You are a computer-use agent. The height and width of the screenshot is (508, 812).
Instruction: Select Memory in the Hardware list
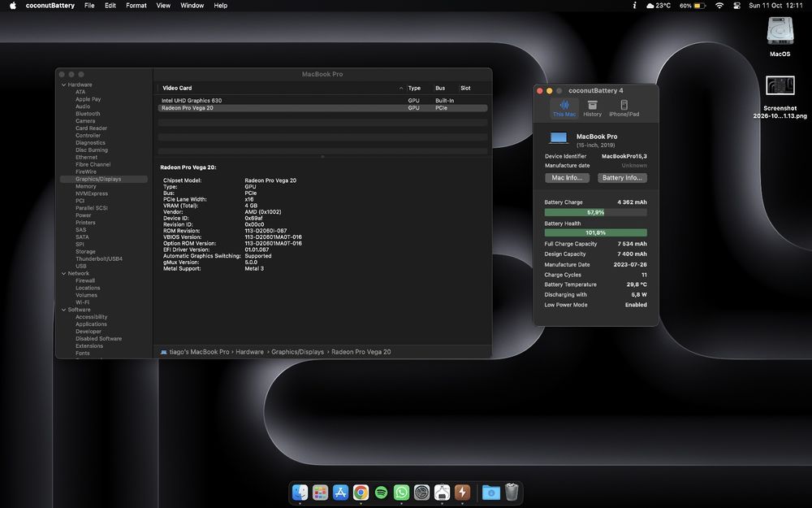(x=86, y=186)
